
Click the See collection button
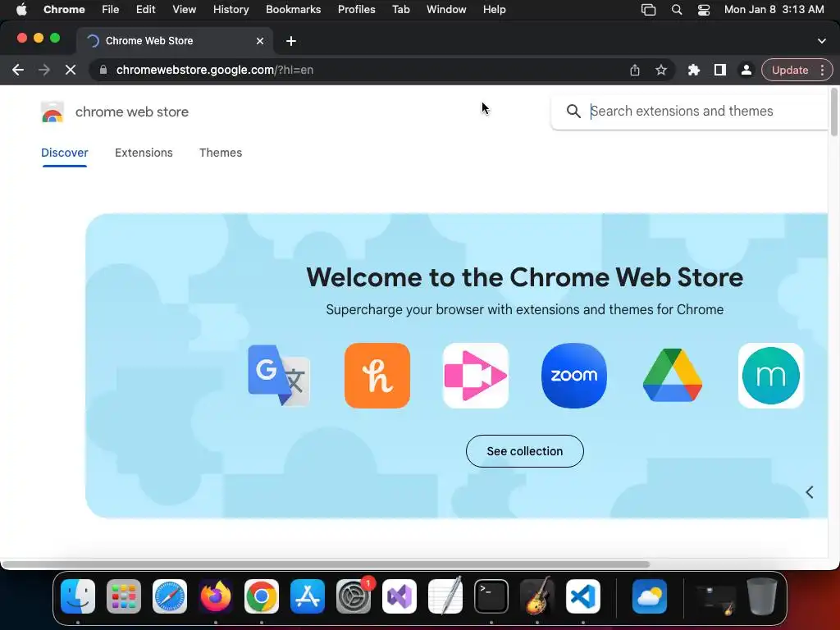coord(524,451)
